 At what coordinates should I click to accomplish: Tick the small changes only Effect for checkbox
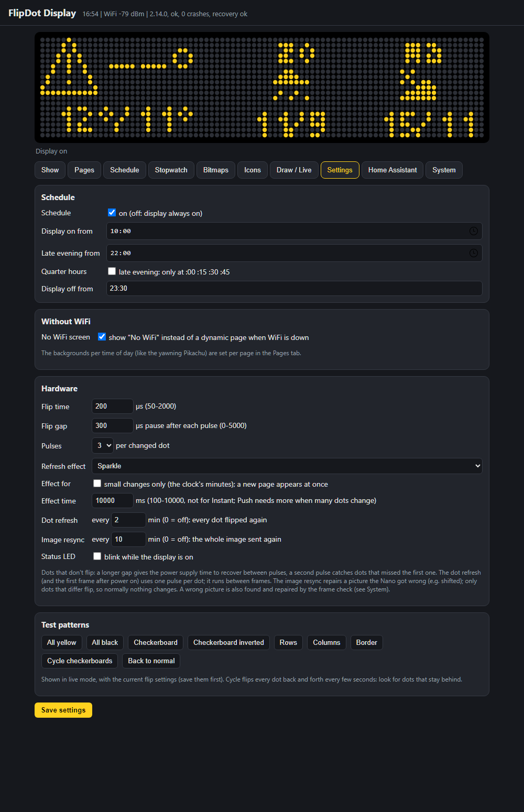click(x=97, y=484)
